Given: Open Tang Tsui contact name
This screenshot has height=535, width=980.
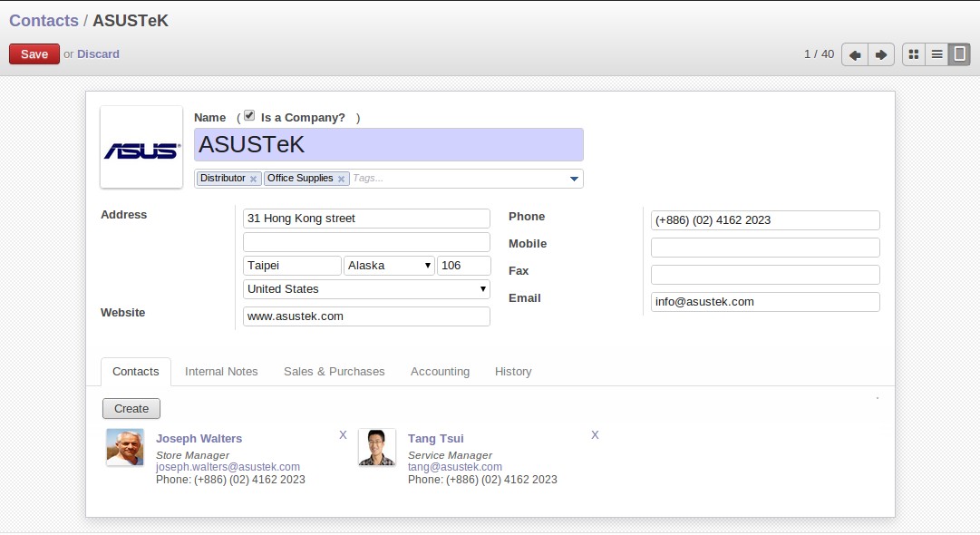Looking at the screenshot, I should (x=436, y=439).
